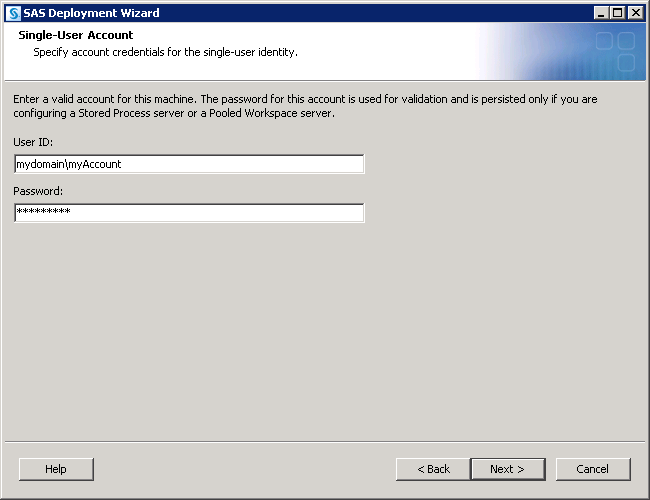Focus the User ID text field
Screen dimensions: 650x500
189,164
